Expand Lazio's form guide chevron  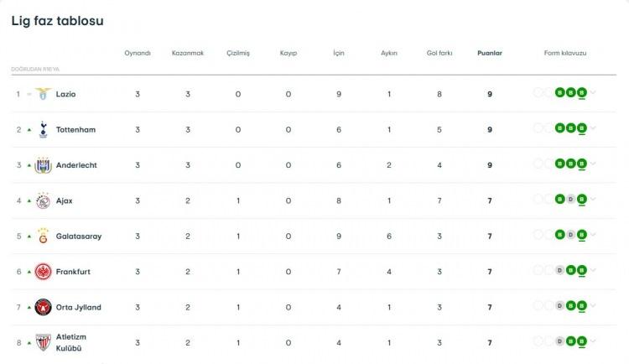pyautogui.click(x=593, y=93)
